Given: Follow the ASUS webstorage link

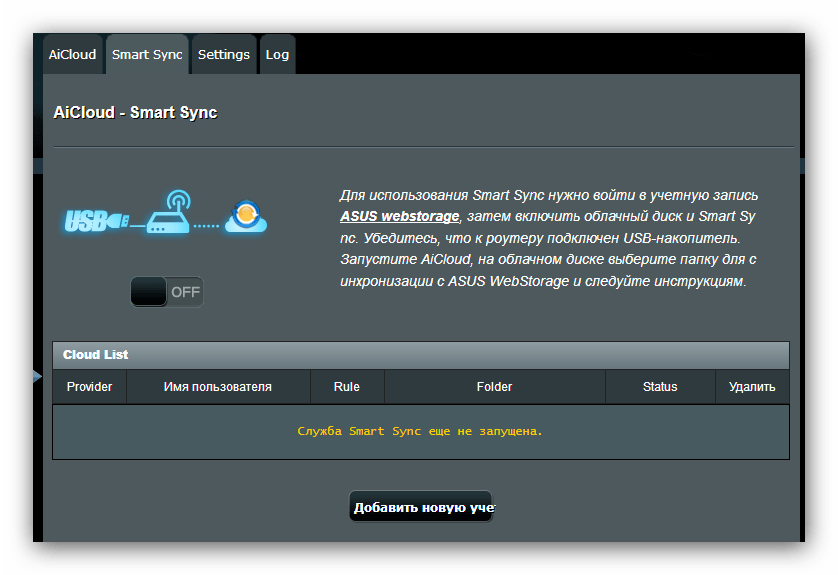Looking at the screenshot, I should (x=399, y=216).
